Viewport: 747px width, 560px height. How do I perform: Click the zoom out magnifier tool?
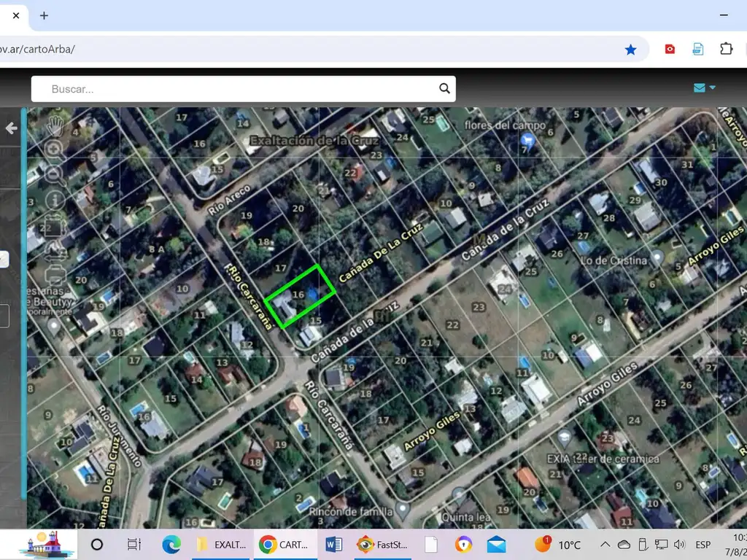55,174
